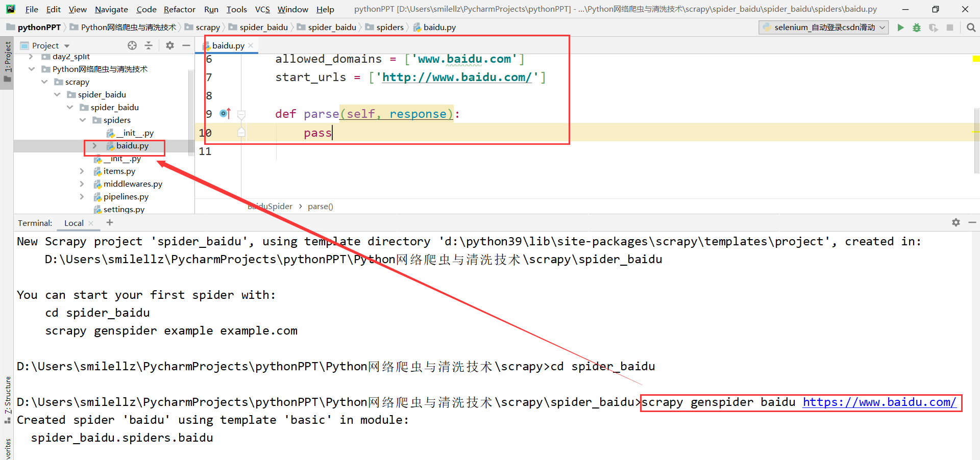Collapse the scrapy folder
This screenshot has width=980, height=460.
tap(44, 82)
